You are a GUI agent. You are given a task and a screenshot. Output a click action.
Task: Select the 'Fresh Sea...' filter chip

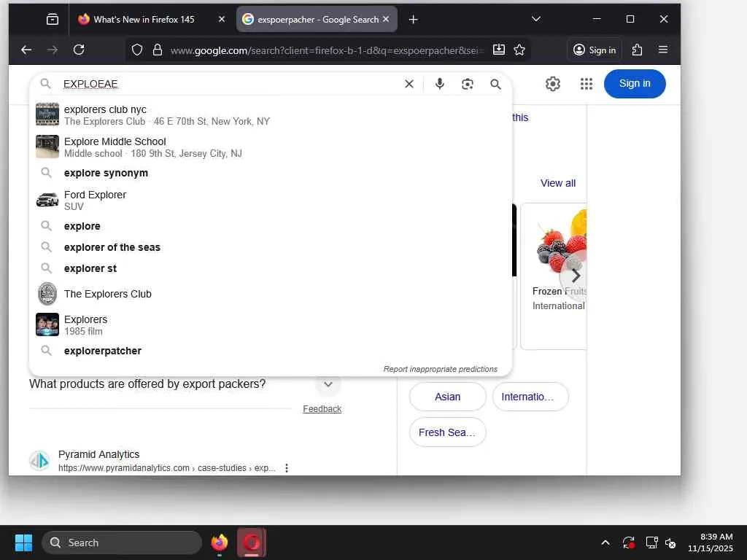pyautogui.click(x=447, y=432)
